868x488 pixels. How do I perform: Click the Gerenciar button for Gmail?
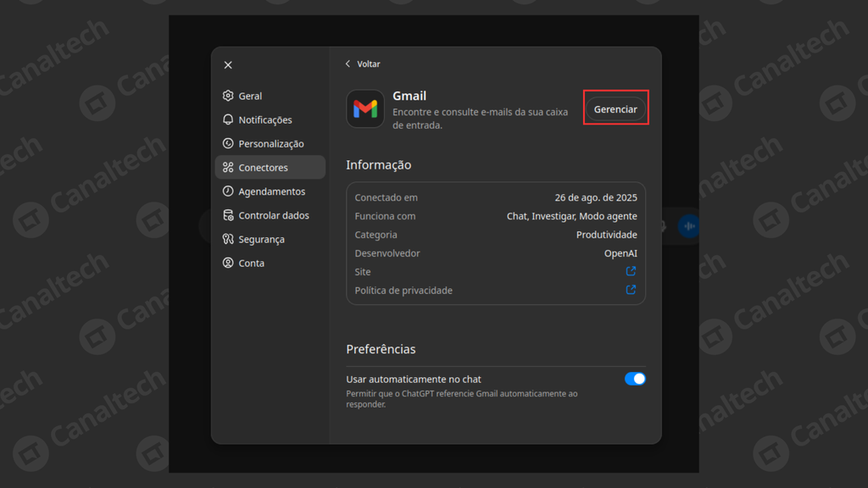(615, 109)
